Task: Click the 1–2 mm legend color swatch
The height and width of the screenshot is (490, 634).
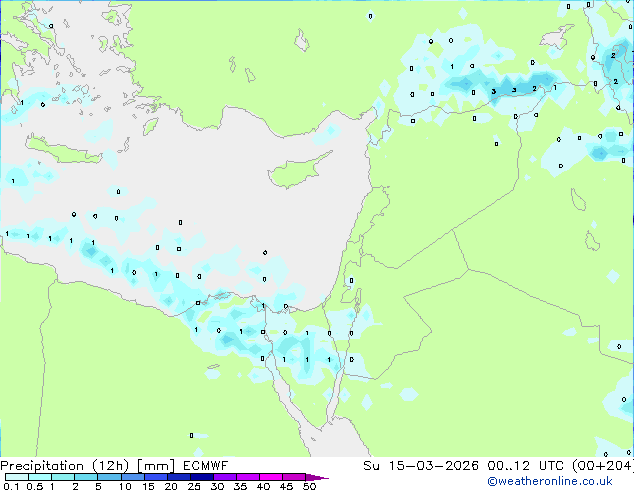Action: click(63, 477)
